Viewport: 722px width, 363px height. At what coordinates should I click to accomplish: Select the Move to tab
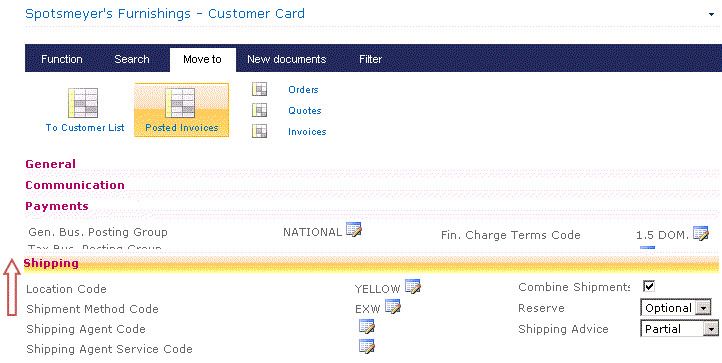tap(202, 59)
